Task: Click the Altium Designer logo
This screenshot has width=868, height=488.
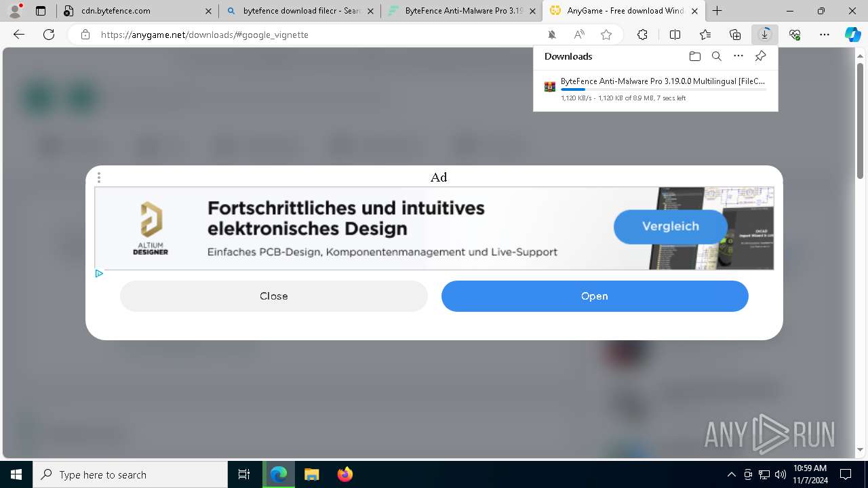Action: pyautogui.click(x=151, y=228)
